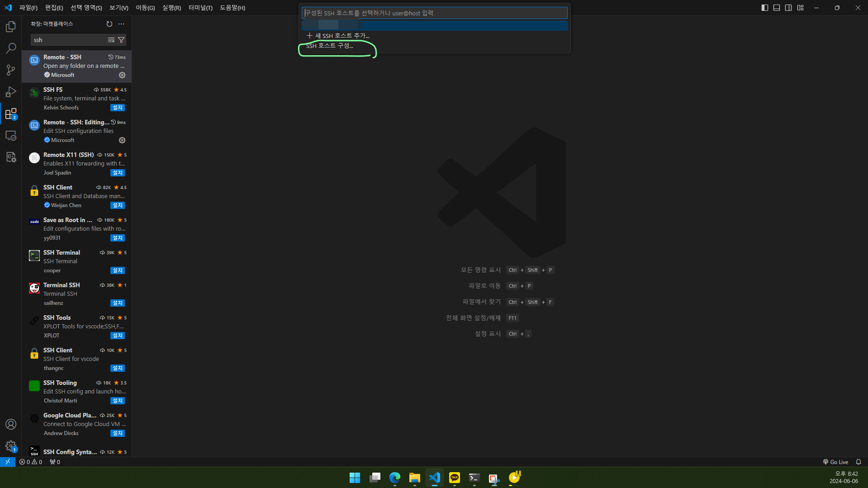Open the 터미널(T) menu
The height and width of the screenshot is (488, 868).
tap(200, 8)
